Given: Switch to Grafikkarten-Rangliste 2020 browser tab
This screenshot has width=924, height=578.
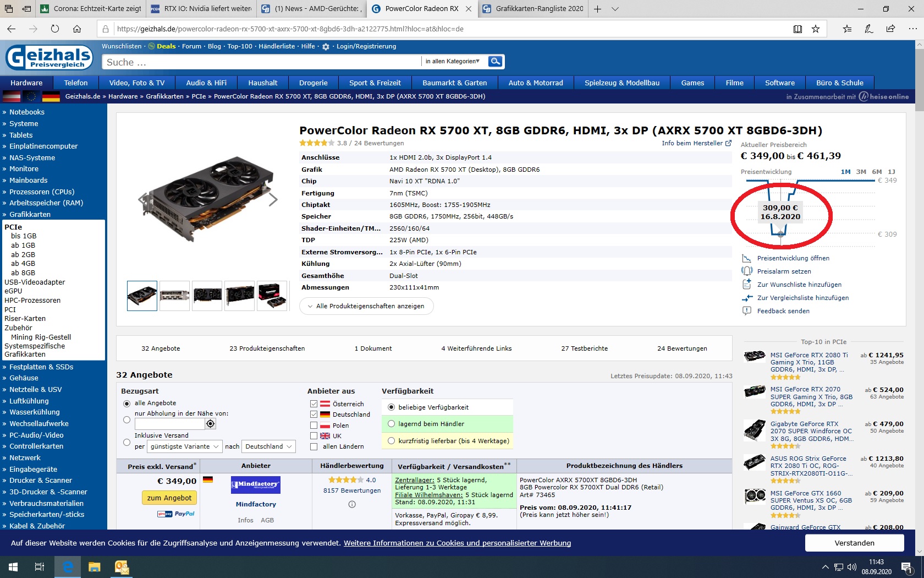Looking at the screenshot, I should (x=532, y=9).
